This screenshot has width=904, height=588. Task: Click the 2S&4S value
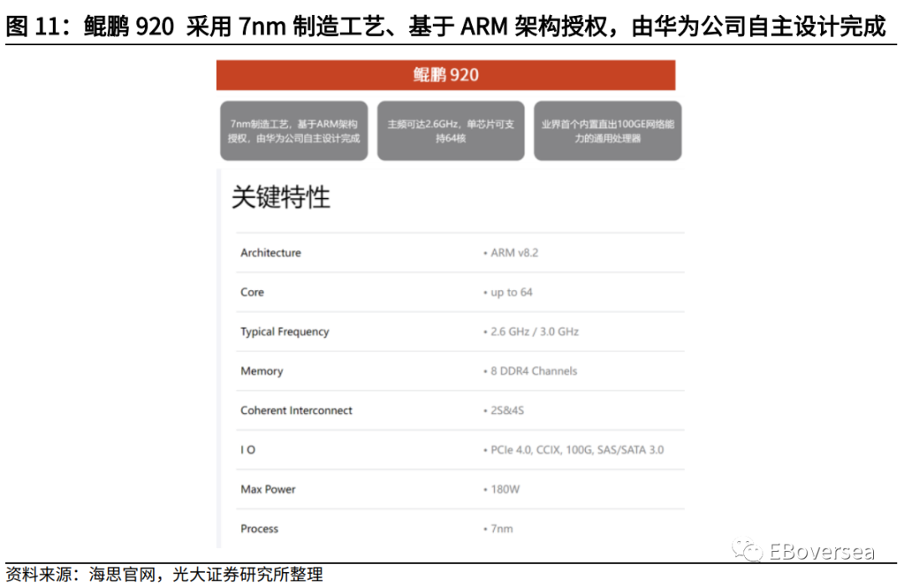pyautogui.click(x=507, y=411)
